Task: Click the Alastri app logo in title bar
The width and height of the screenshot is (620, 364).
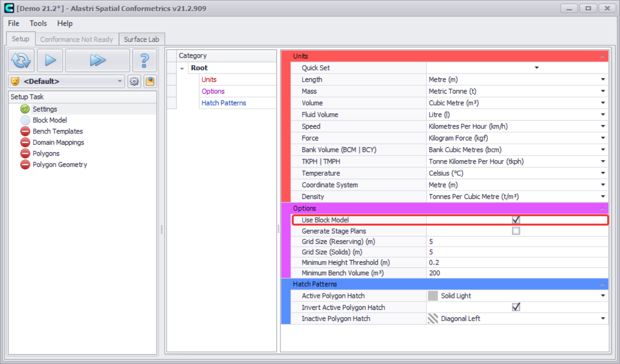Action: pos(9,9)
